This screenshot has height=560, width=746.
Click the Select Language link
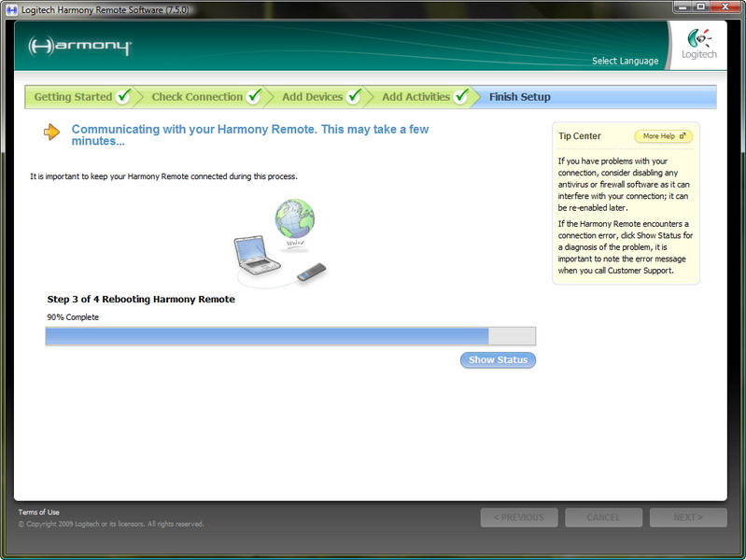(x=625, y=62)
